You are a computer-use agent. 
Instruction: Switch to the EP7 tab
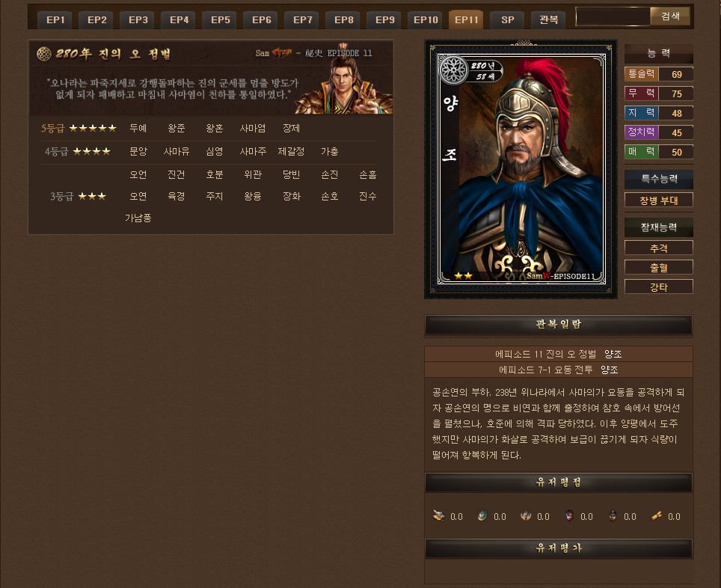click(302, 19)
